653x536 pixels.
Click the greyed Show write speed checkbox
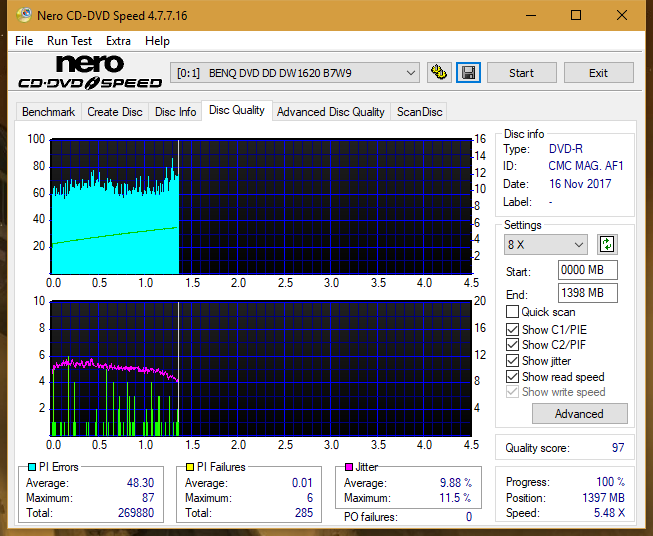pos(512,392)
